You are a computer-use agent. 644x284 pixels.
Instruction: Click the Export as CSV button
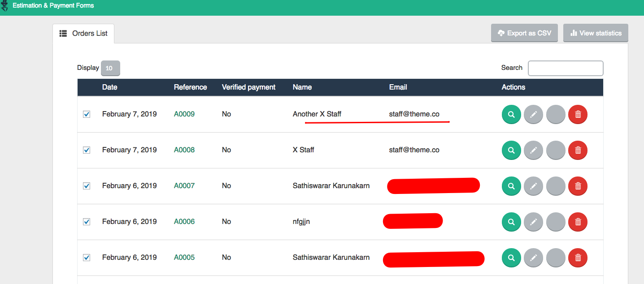pos(524,33)
